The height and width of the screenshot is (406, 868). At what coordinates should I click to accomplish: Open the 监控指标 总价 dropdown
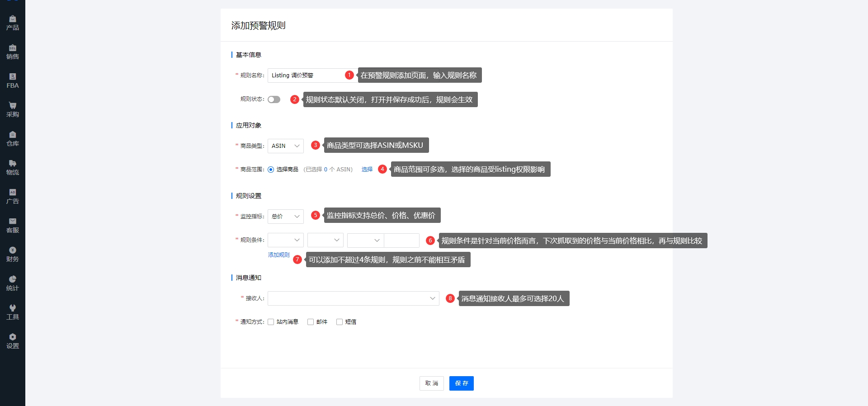pyautogui.click(x=286, y=217)
